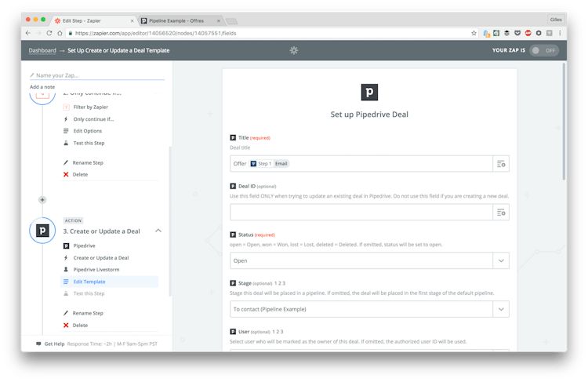This screenshot has height=382, width=588.
Task: Open Edit Options in step 2
Action: click(x=87, y=131)
